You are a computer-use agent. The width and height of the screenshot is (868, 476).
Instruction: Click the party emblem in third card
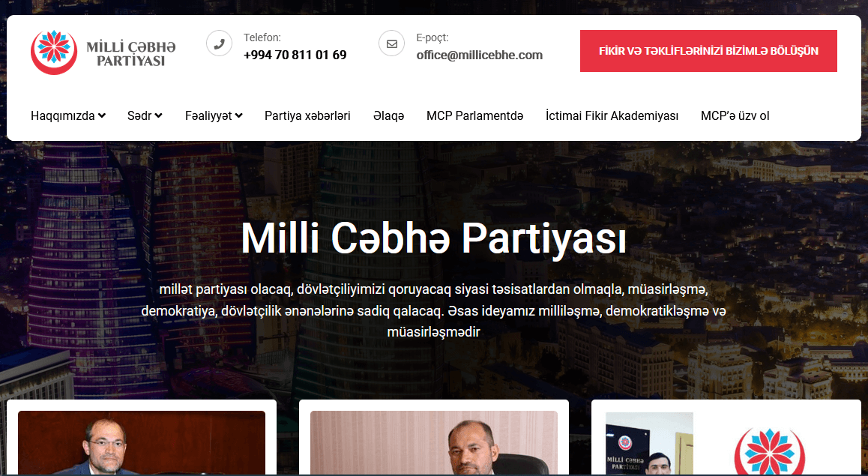pyautogui.click(x=769, y=451)
